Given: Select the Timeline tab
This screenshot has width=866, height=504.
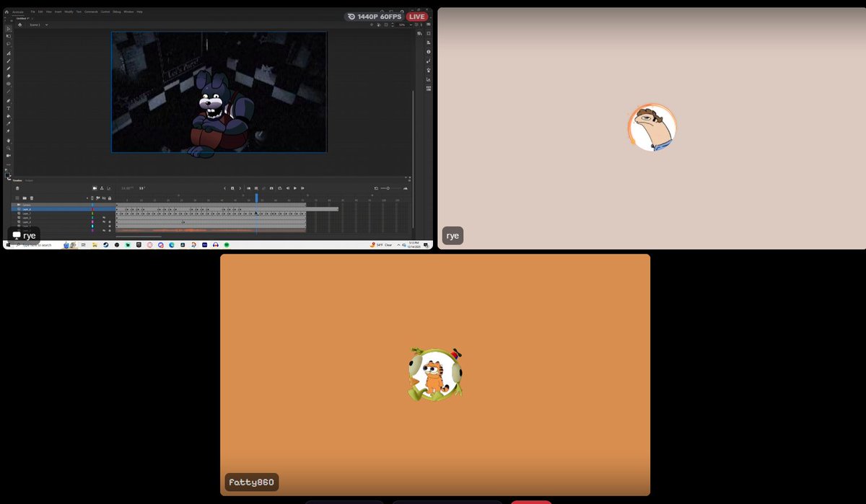Looking at the screenshot, I should click(17, 180).
